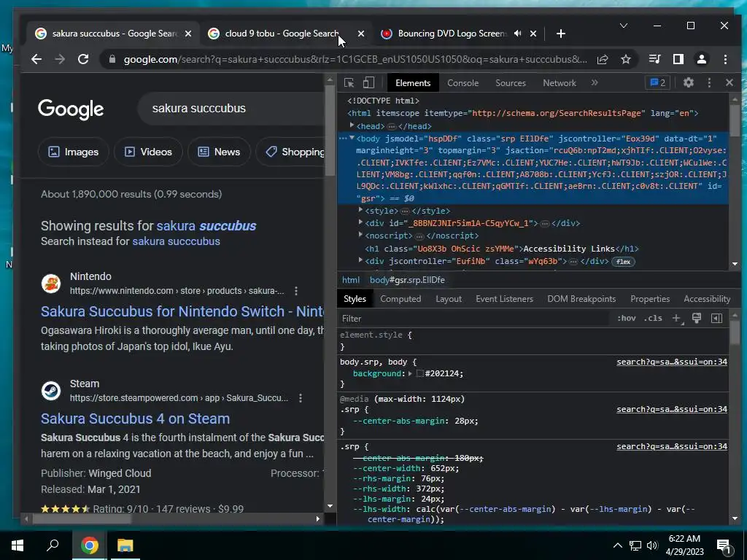Click the flex badge on the div node

click(623, 262)
